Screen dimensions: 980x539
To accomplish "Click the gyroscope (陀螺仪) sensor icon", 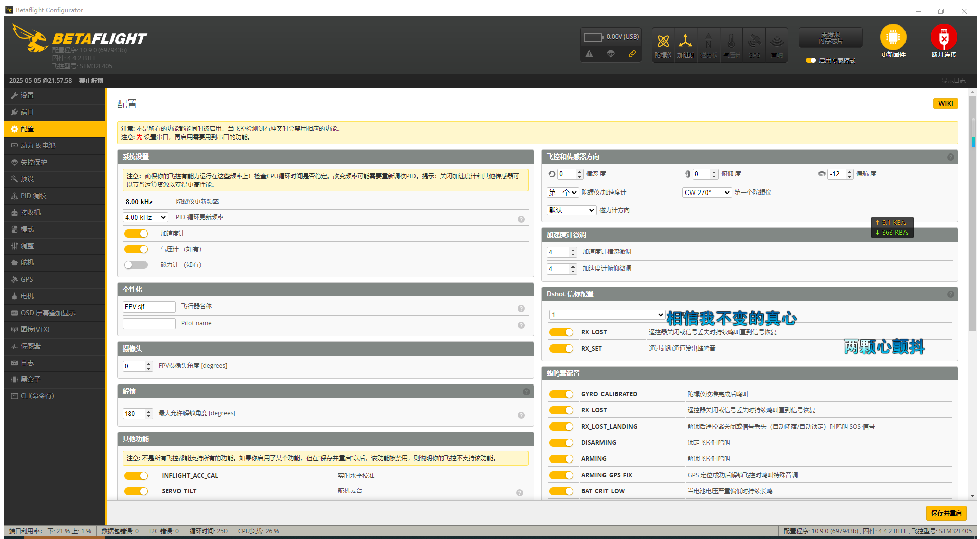I will 663,45.
